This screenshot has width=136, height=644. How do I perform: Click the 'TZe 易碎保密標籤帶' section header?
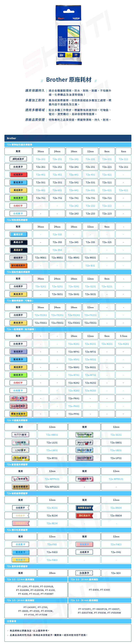click(68, 566)
